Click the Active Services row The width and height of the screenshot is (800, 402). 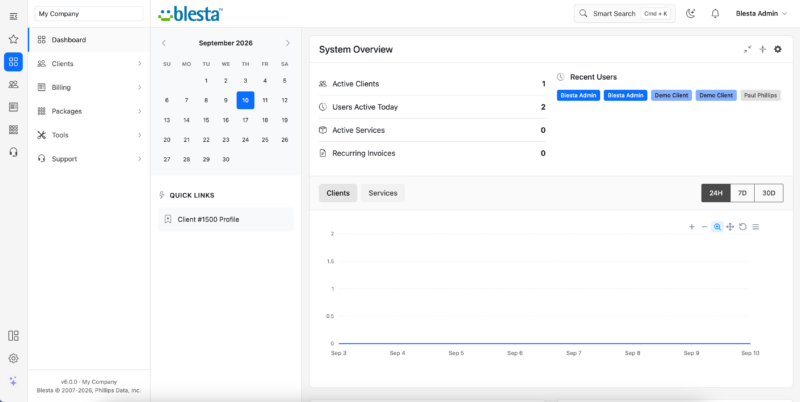coord(432,130)
